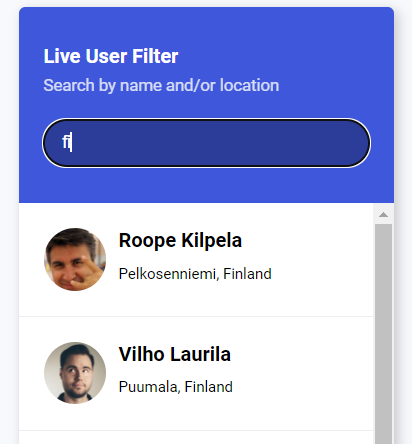
Task: Open Roope Kilpela's profile photo
Action: pos(75,259)
